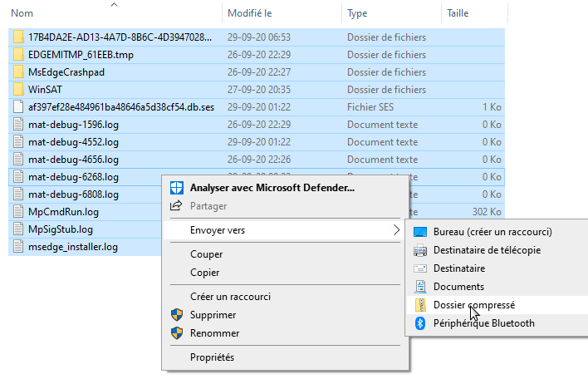Screen dimensions: 588x379
Task: Toggle sort direction arrow above Nom
Action: 115,4
